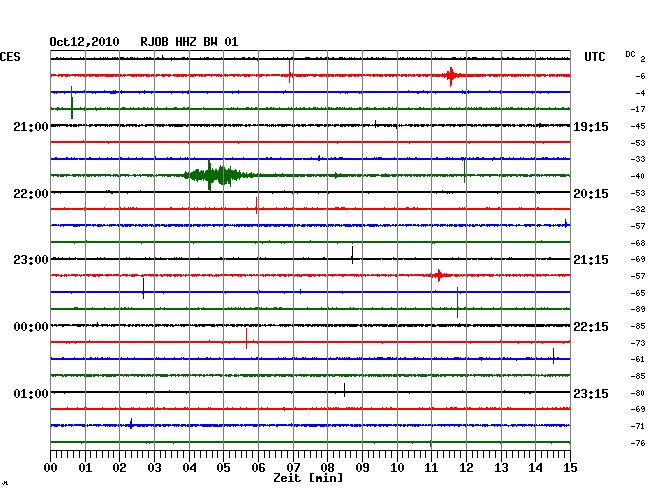Click minute 11 on the time axis

pyautogui.click(x=431, y=468)
